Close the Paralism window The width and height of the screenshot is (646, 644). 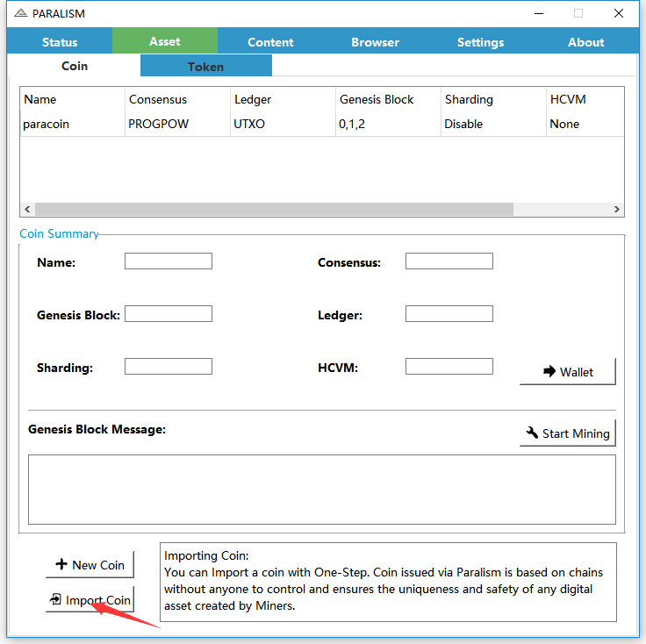point(619,13)
